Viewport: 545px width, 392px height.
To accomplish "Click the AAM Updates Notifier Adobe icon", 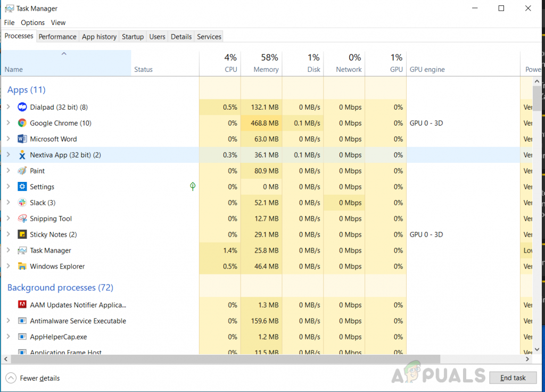I will pos(22,304).
